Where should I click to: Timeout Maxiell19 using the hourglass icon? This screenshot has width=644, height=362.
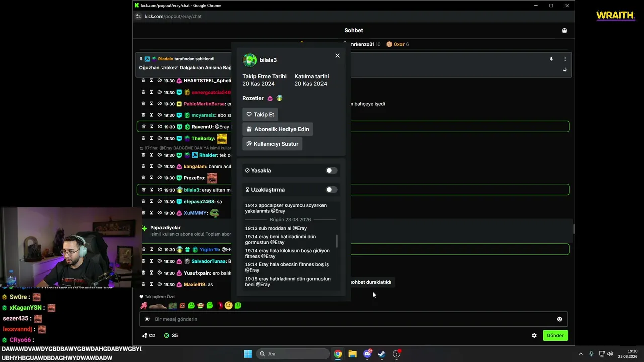click(151, 284)
